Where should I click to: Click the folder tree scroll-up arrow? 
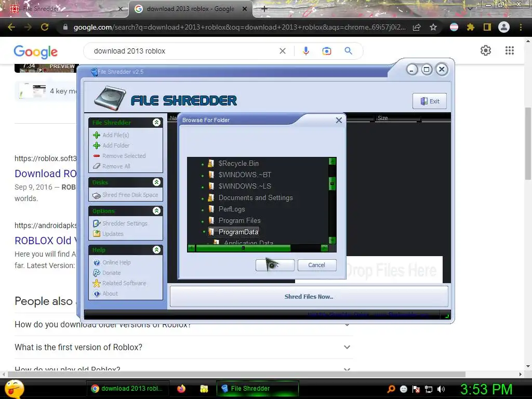[332, 161]
